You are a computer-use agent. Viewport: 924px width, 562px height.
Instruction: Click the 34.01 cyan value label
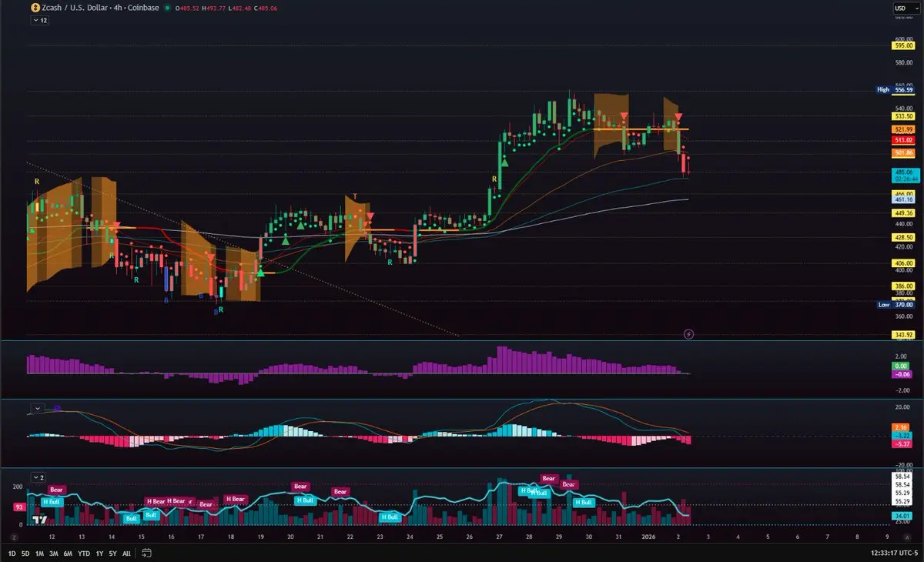(x=902, y=516)
